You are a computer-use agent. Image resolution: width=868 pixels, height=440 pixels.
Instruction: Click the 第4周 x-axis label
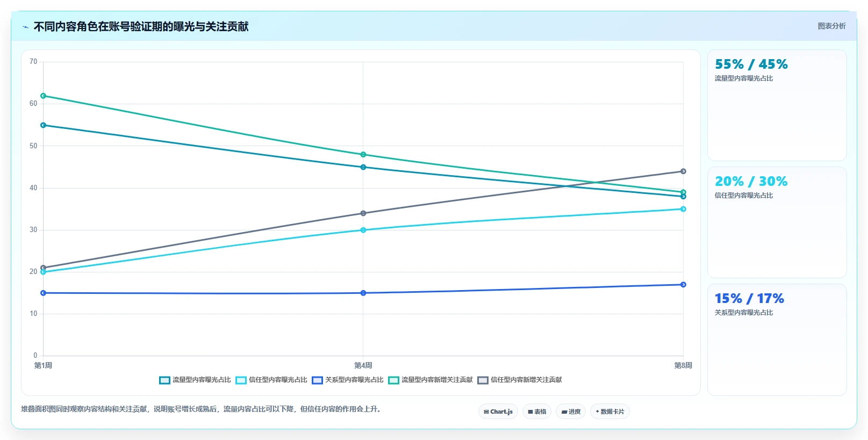[x=363, y=365]
